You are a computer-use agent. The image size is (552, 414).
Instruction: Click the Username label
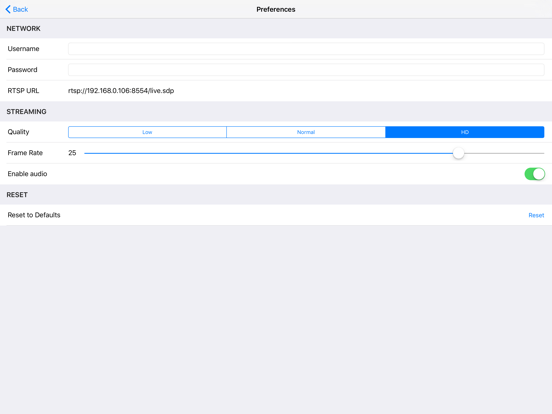23,49
